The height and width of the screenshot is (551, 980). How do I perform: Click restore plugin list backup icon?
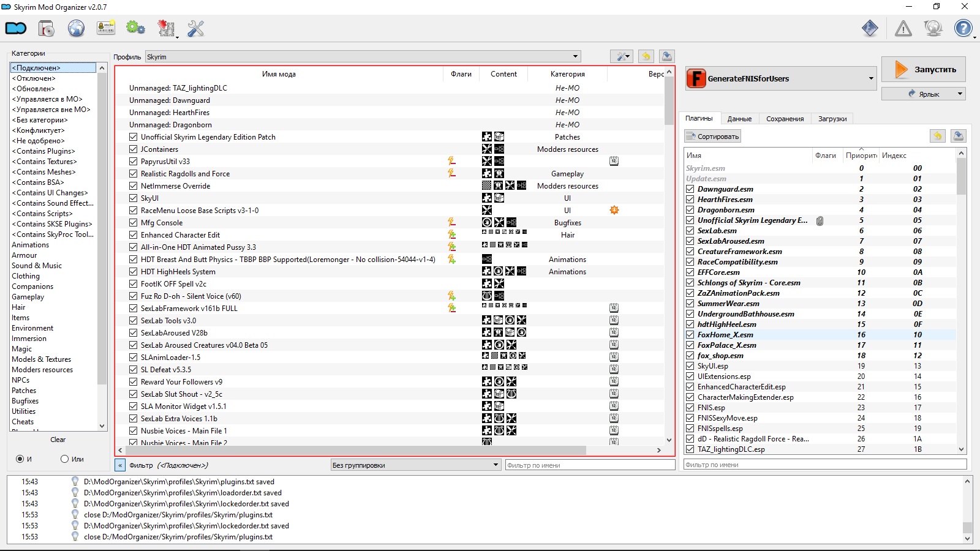[937, 136]
